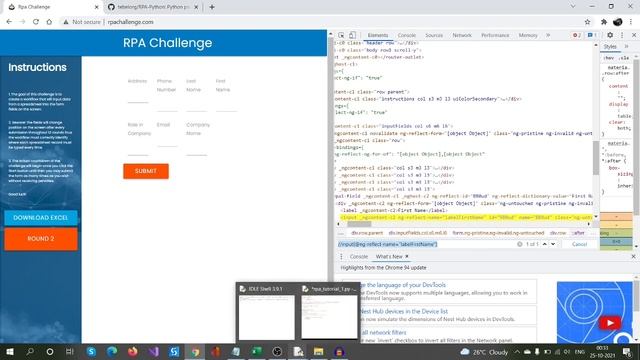The width and height of the screenshot is (640, 360).
Task: Go to next search result in Elements
Action: tap(553, 244)
